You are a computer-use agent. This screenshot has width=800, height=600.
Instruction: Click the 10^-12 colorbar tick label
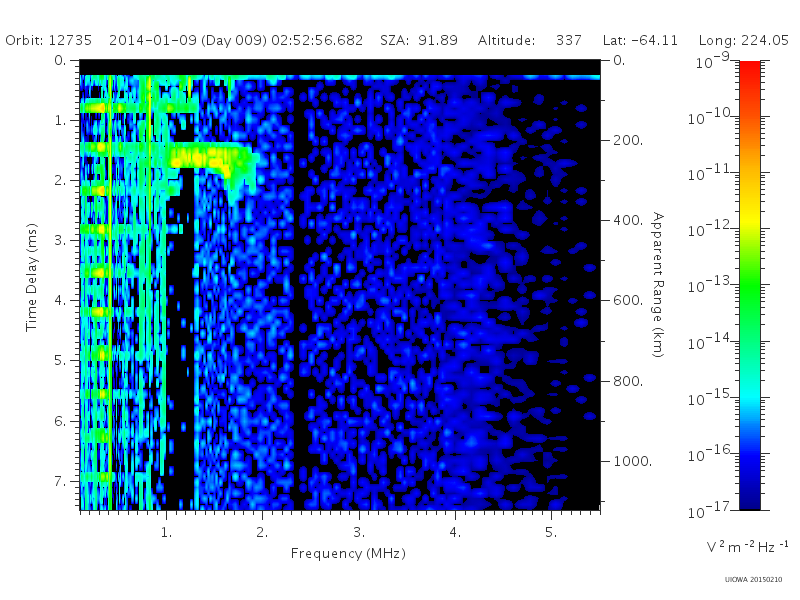(x=711, y=230)
